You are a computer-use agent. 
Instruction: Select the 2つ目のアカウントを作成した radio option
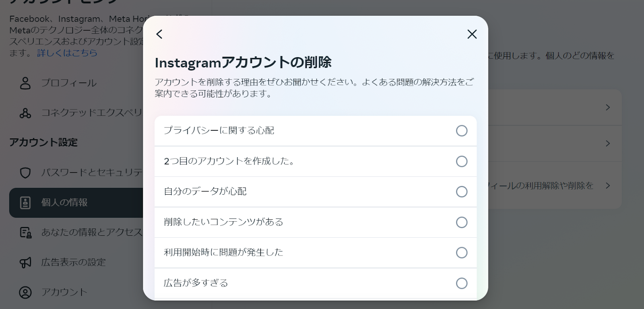tap(462, 161)
